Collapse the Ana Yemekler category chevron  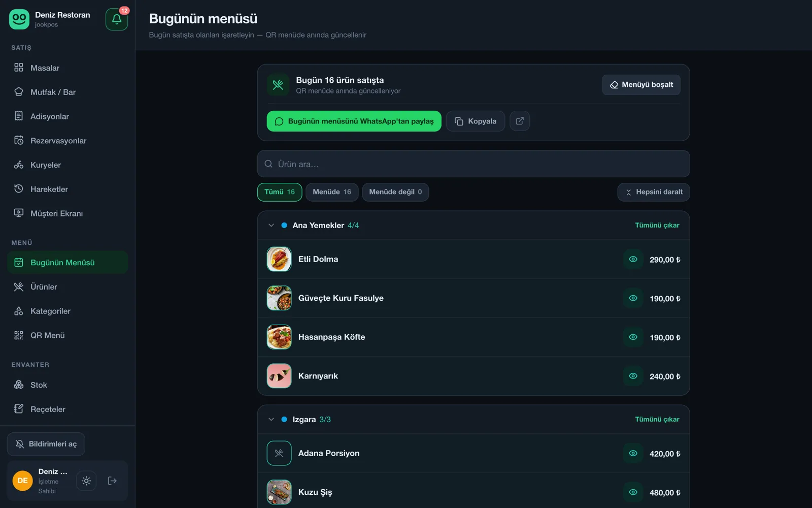pyautogui.click(x=271, y=225)
